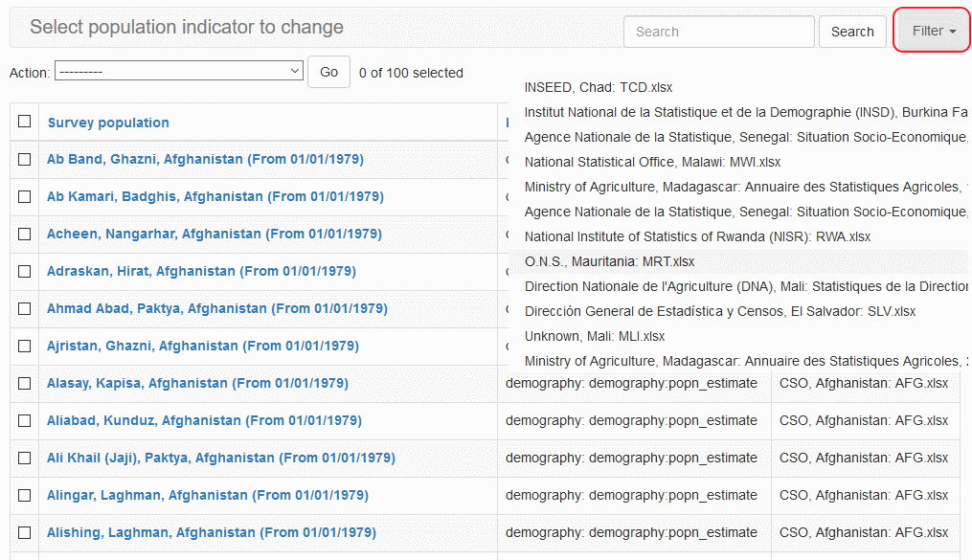This screenshot has height=560, width=972.
Task: Select NISR Rwanda RWA.xlsx filter entry
Action: pos(697,236)
